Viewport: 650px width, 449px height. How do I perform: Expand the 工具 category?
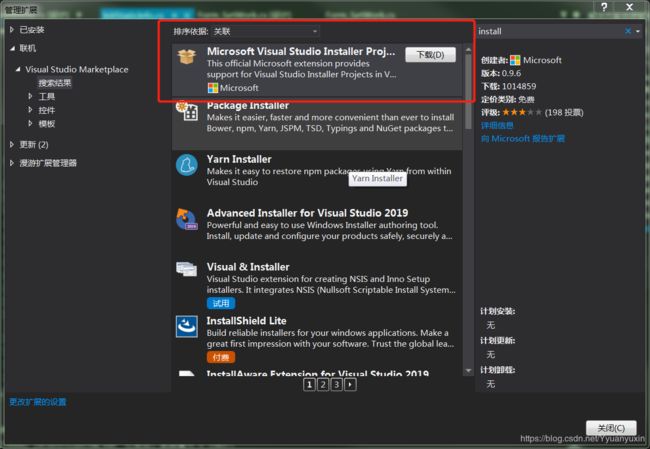(x=30, y=96)
